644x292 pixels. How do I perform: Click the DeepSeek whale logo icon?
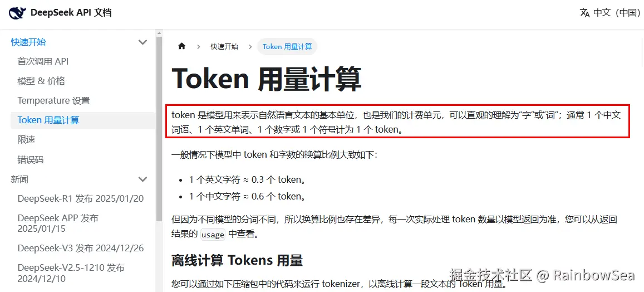pos(18,13)
